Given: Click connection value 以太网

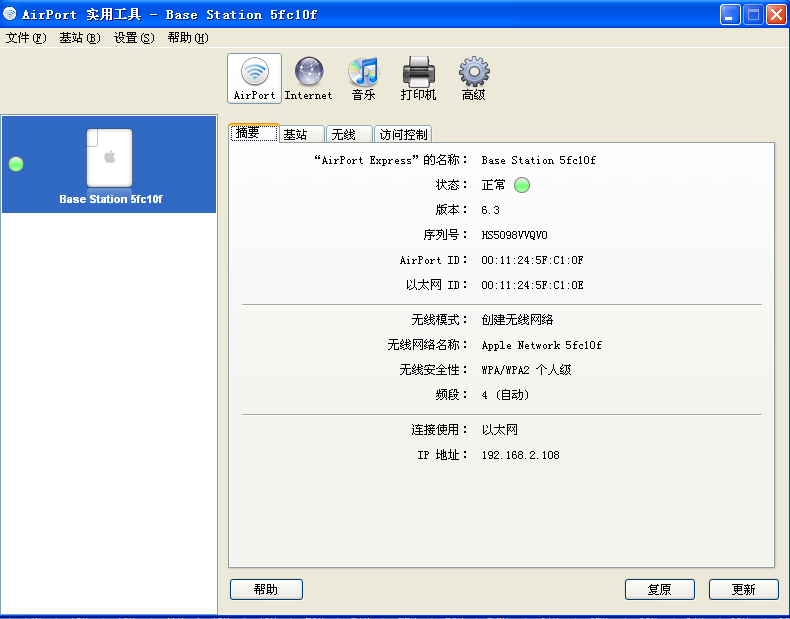Looking at the screenshot, I should tap(500, 430).
